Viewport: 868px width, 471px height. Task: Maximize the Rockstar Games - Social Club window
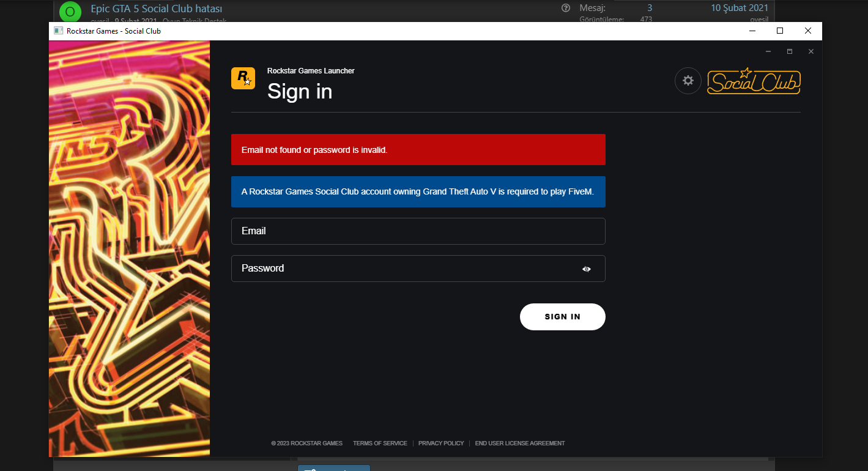780,31
